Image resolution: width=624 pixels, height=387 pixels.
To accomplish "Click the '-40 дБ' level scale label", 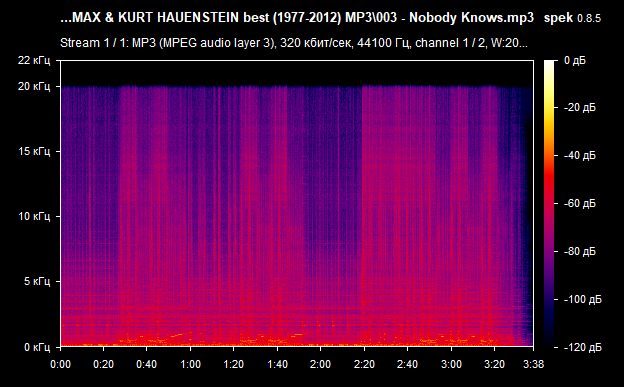I will click(580, 155).
